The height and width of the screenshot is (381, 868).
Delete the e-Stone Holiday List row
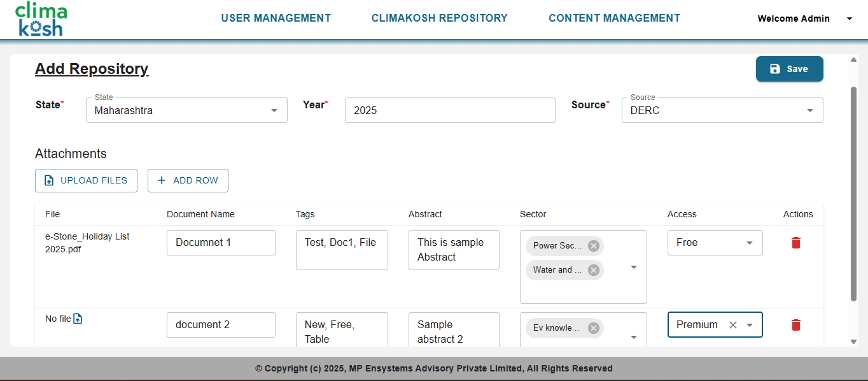(795, 243)
